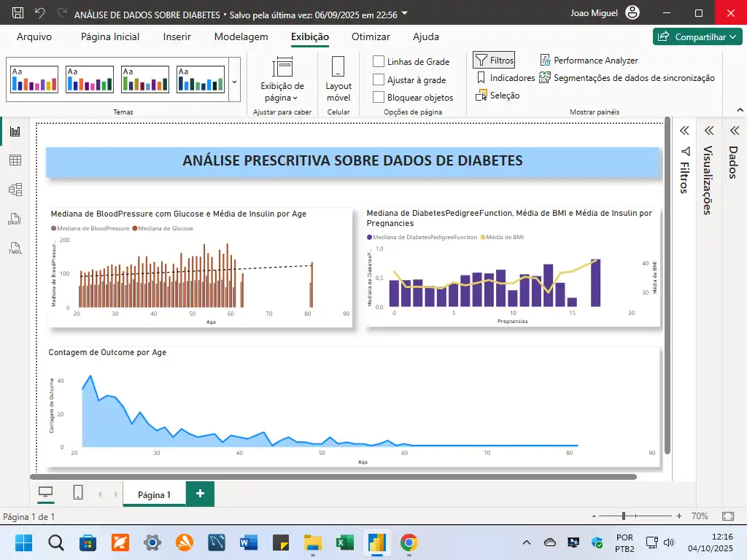
Task: Open the Performance Analyzer pane
Action: click(589, 61)
